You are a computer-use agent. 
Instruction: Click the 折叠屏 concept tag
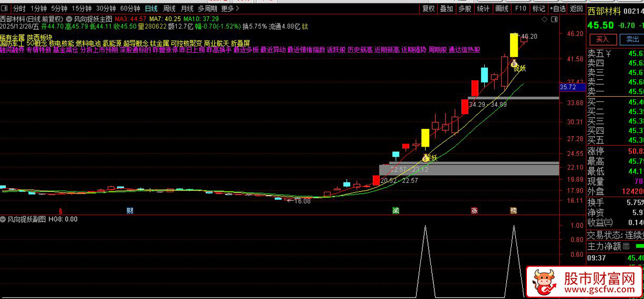pos(240,43)
